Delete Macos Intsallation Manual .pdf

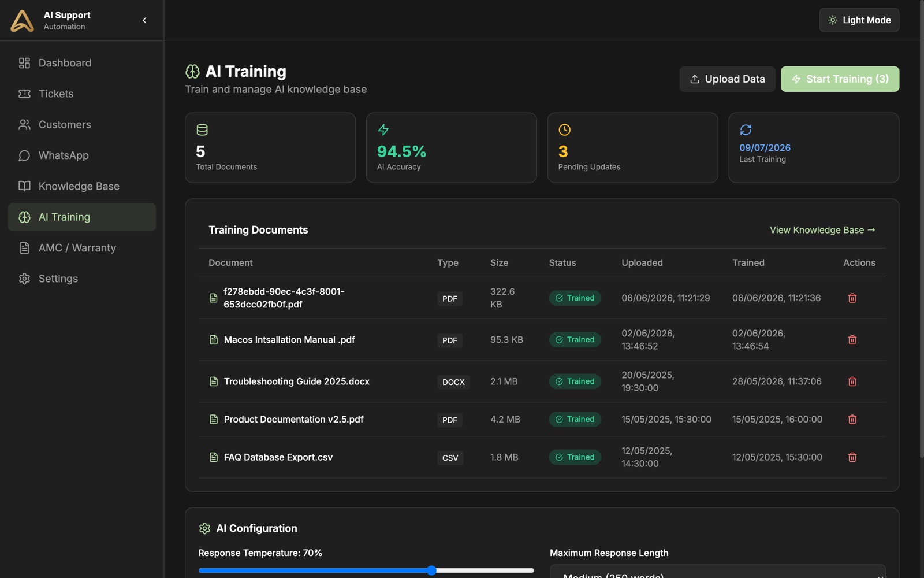click(852, 340)
